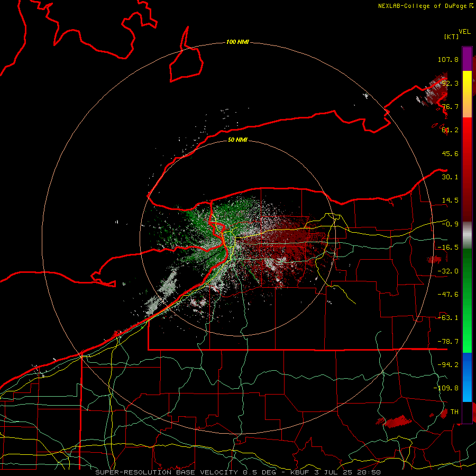
Task: Select the 30.1 legend value
Action: (x=450, y=177)
